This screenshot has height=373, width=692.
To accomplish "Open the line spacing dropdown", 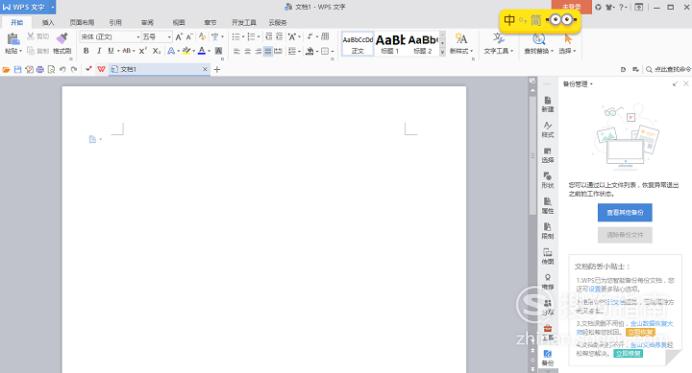I will click(299, 52).
